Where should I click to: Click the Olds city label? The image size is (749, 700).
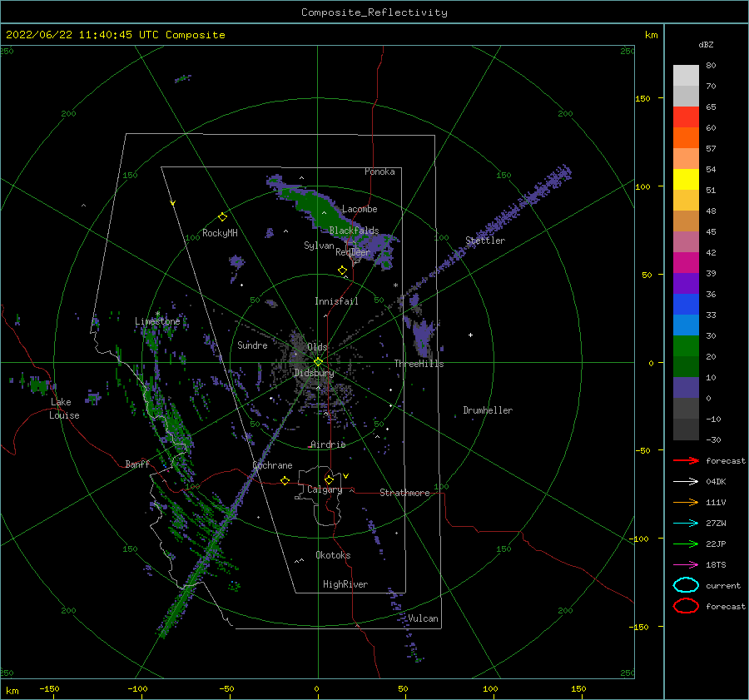(317, 346)
